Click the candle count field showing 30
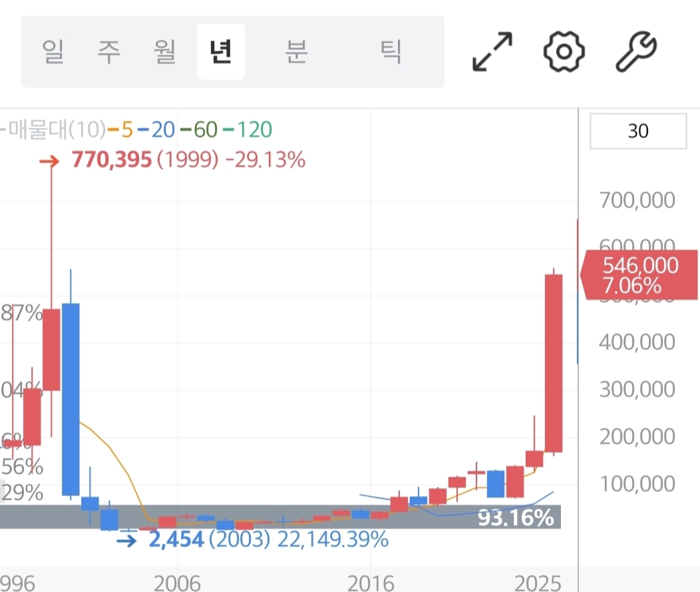 point(637,131)
